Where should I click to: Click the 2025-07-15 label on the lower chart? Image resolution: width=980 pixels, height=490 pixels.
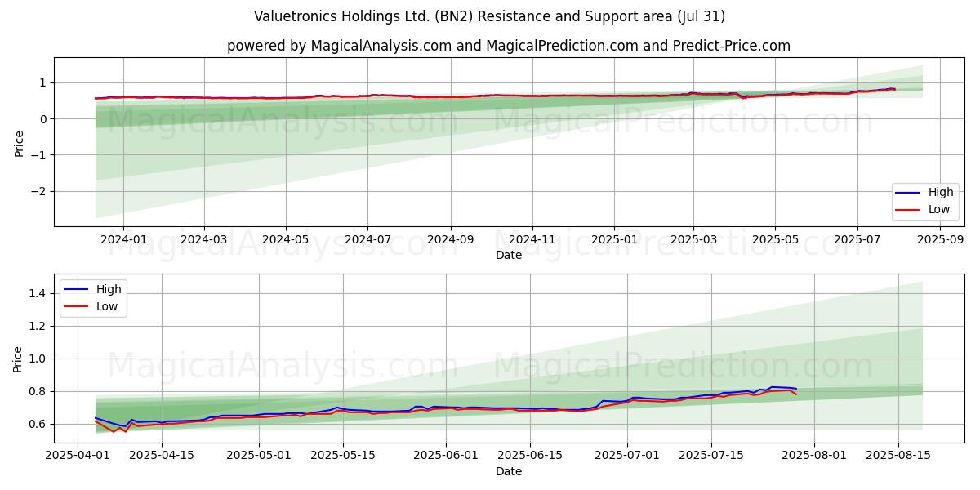coord(710,457)
